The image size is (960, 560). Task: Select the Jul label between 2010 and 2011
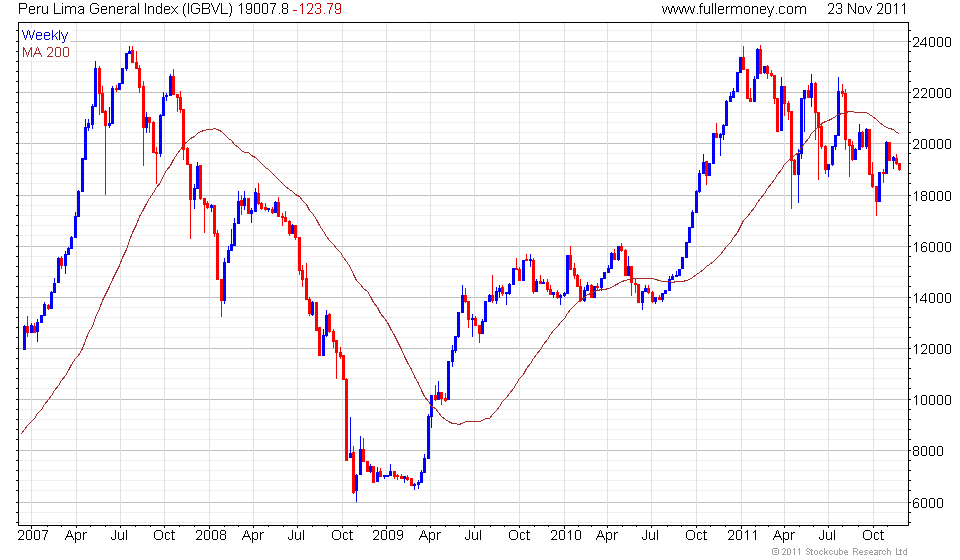point(650,536)
